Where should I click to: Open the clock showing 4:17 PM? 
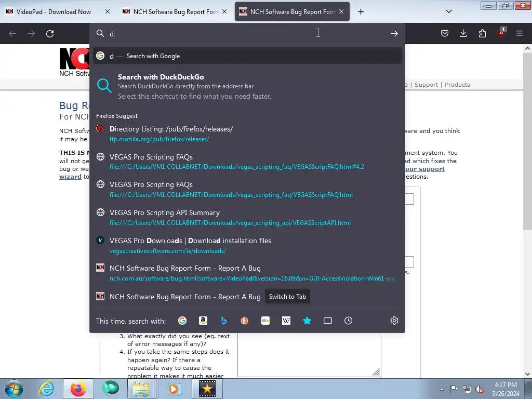point(506,389)
